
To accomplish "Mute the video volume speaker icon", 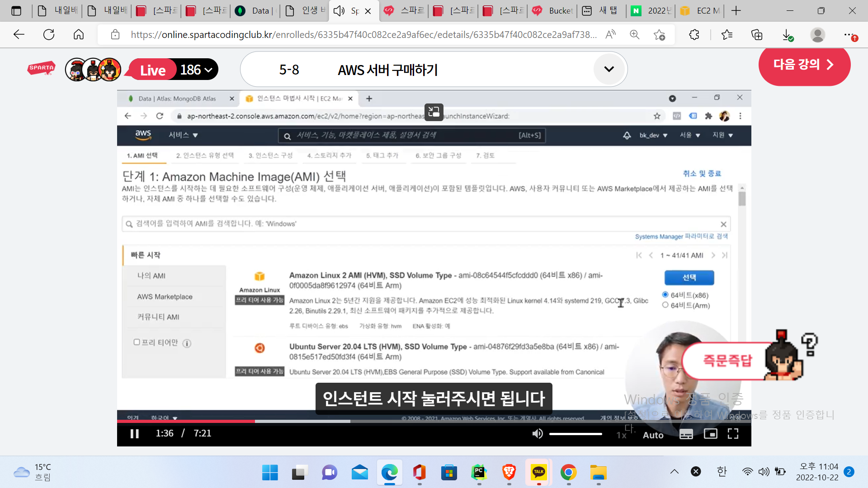I will click(x=538, y=434).
